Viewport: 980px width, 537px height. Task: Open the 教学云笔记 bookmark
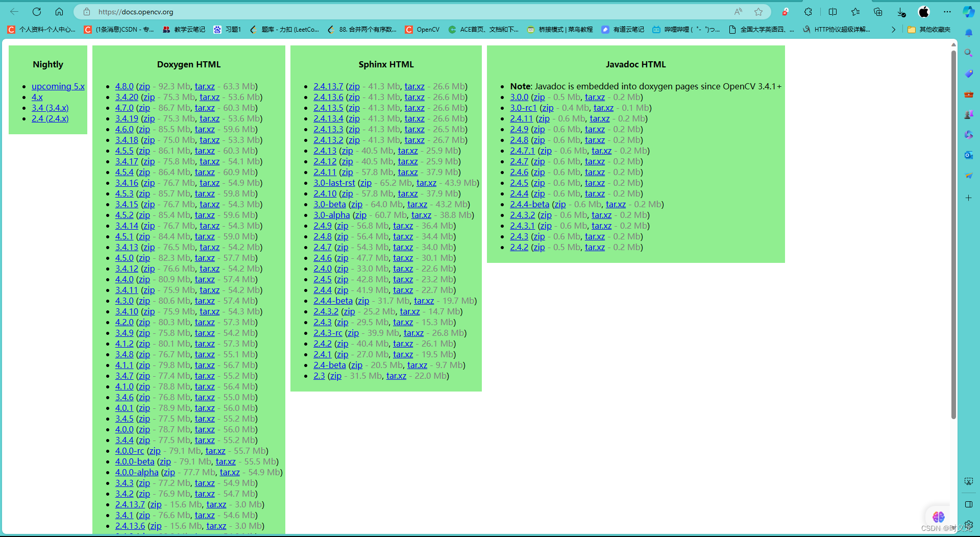(184, 30)
